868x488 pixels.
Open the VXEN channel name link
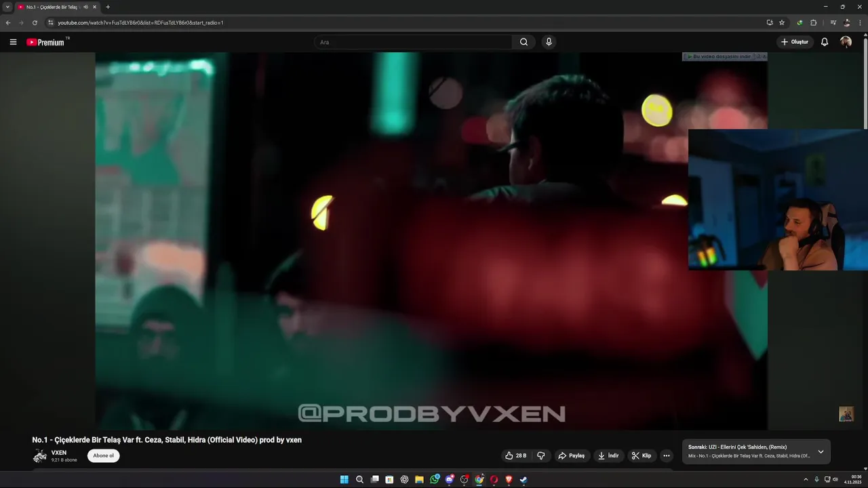tap(59, 453)
